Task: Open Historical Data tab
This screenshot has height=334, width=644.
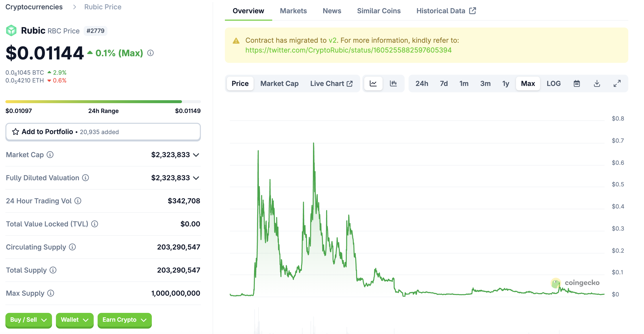Action: coord(446,11)
